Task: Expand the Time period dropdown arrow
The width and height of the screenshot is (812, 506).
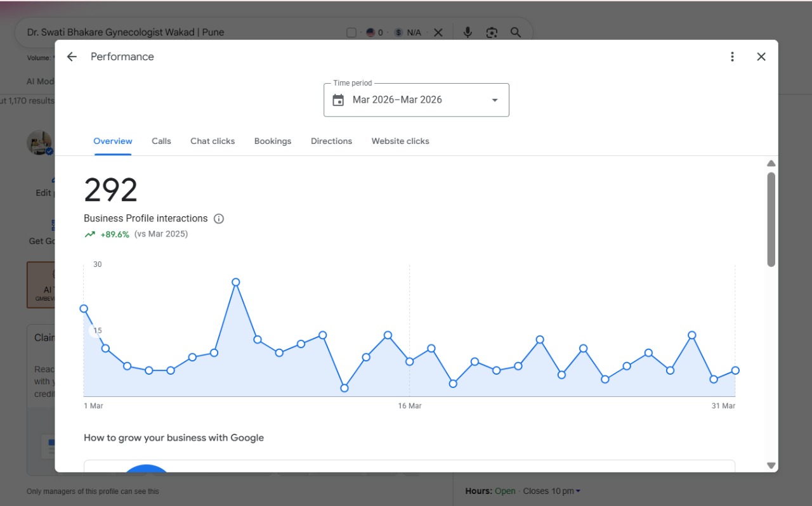Action: (495, 100)
